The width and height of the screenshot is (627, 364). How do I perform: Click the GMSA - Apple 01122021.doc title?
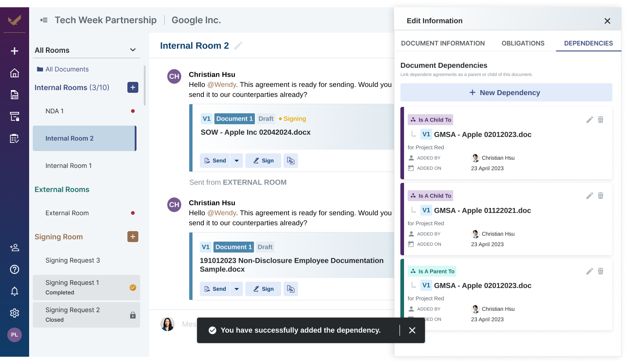coord(483,210)
